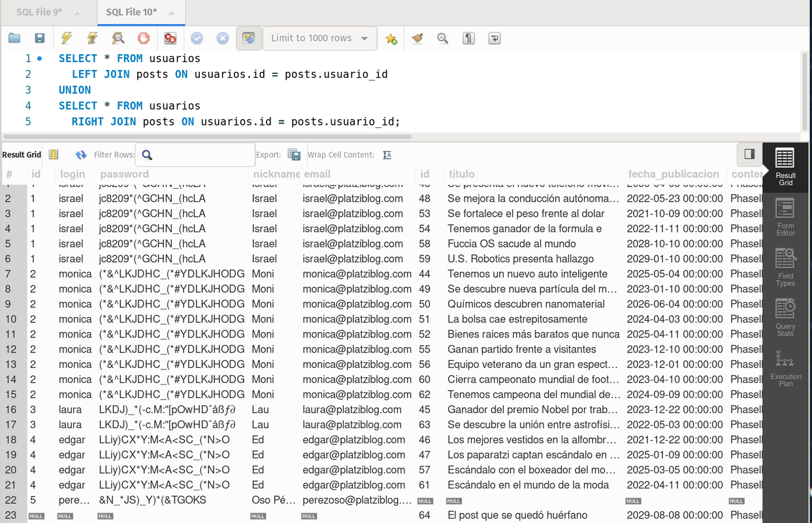812x523 pixels.
Task: Click the editor horizontal scrollbar
Action: coord(208,137)
